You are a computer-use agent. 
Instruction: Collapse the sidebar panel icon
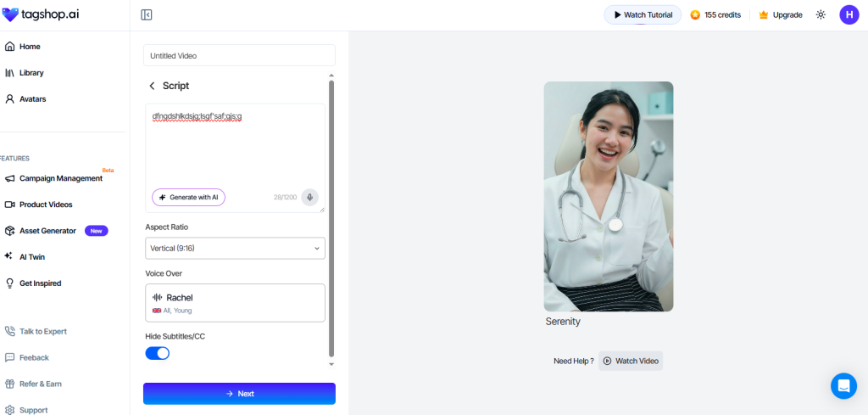pyautogui.click(x=147, y=14)
